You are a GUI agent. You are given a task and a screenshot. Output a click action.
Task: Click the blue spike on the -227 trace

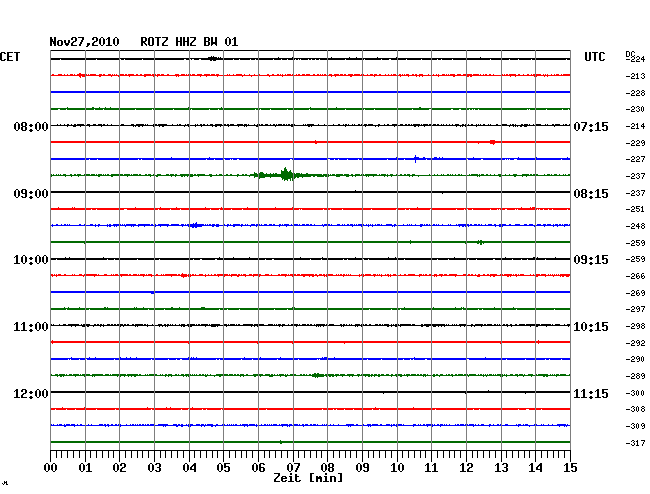tap(416, 159)
